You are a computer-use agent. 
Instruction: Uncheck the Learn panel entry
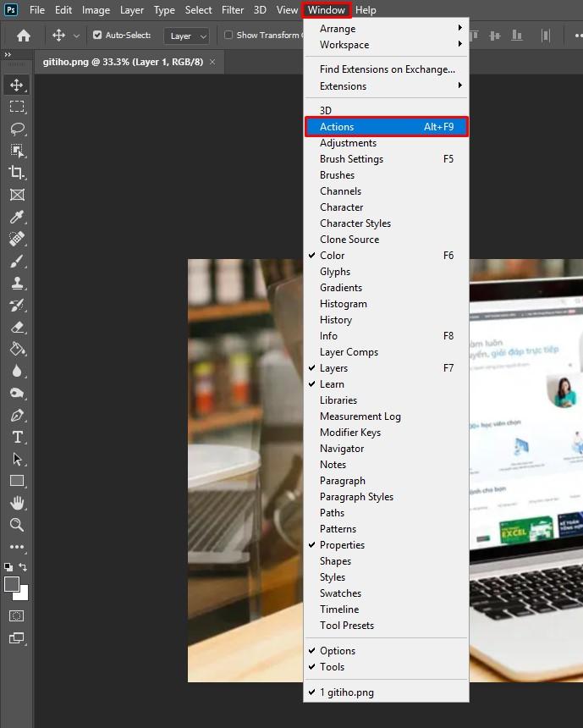pos(386,384)
